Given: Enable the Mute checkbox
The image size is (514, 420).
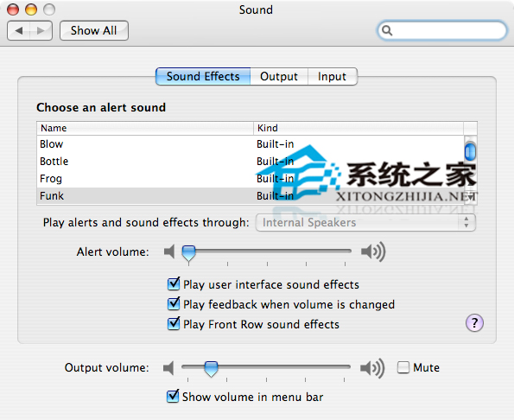Looking at the screenshot, I should click(x=403, y=367).
